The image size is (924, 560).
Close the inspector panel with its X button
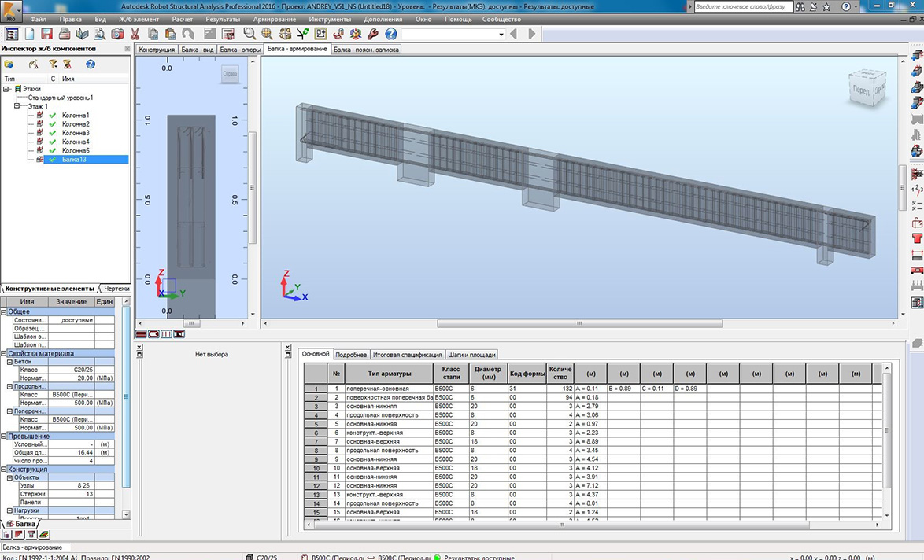coord(127,49)
